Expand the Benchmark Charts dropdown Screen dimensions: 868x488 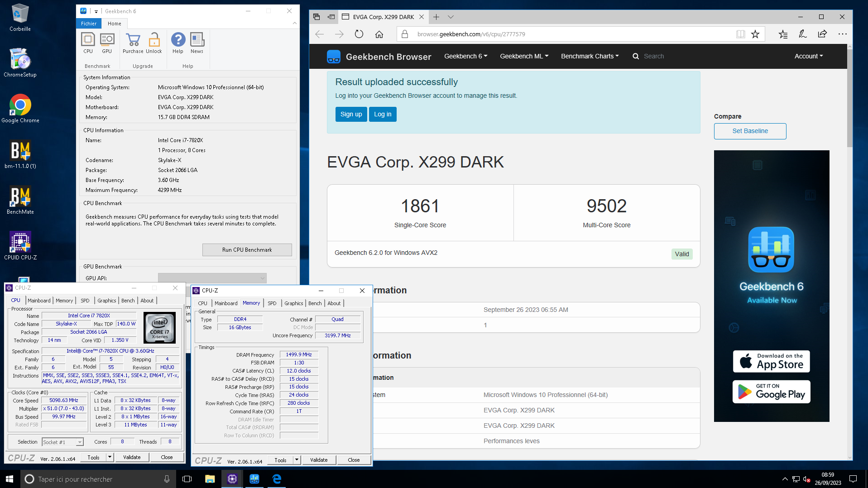pyautogui.click(x=590, y=56)
